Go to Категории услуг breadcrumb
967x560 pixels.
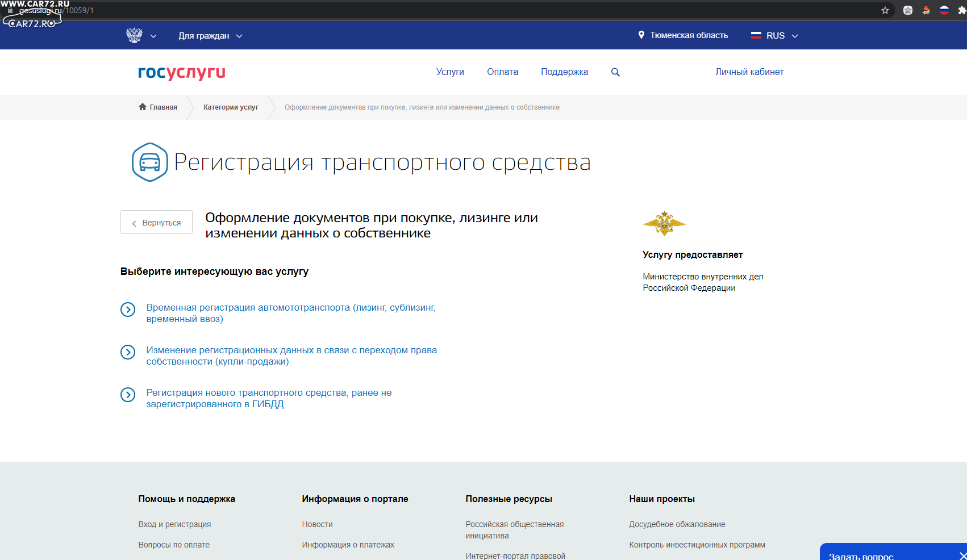click(x=231, y=107)
